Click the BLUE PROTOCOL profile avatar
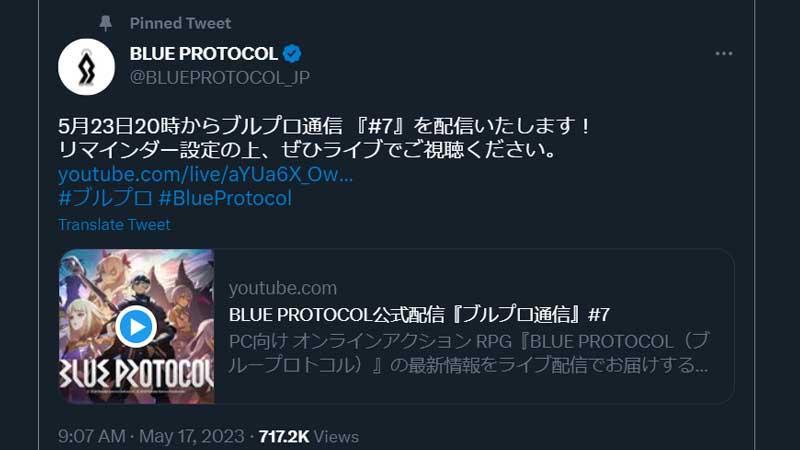The width and height of the screenshot is (800, 450). pos(86,67)
